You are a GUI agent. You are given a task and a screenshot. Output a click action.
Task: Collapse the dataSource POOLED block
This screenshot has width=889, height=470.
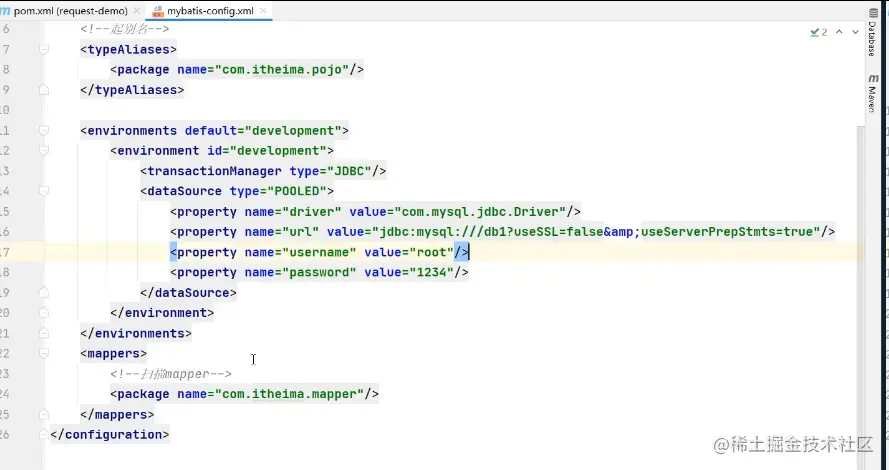(44, 192)
